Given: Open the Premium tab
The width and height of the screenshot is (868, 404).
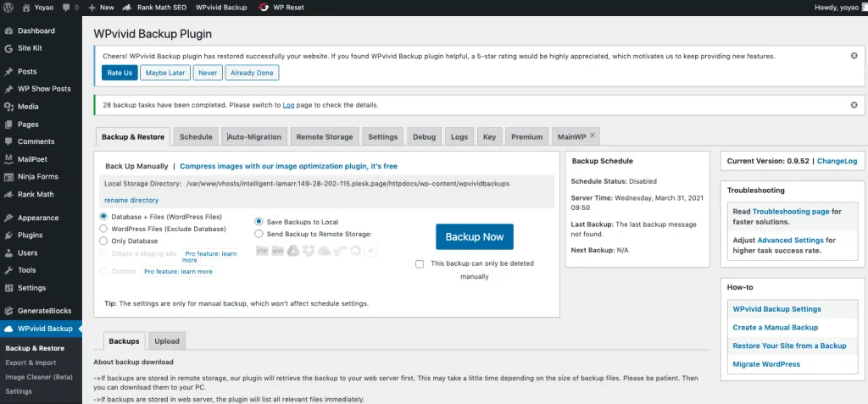Looking at the screenshot, I should [527, 136].
